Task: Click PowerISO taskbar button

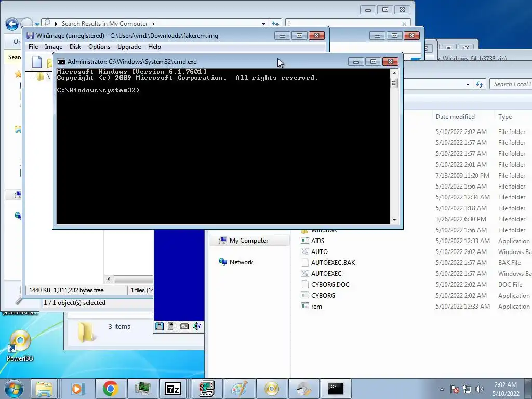Action: pyautogui.click(x=272, y=389)
